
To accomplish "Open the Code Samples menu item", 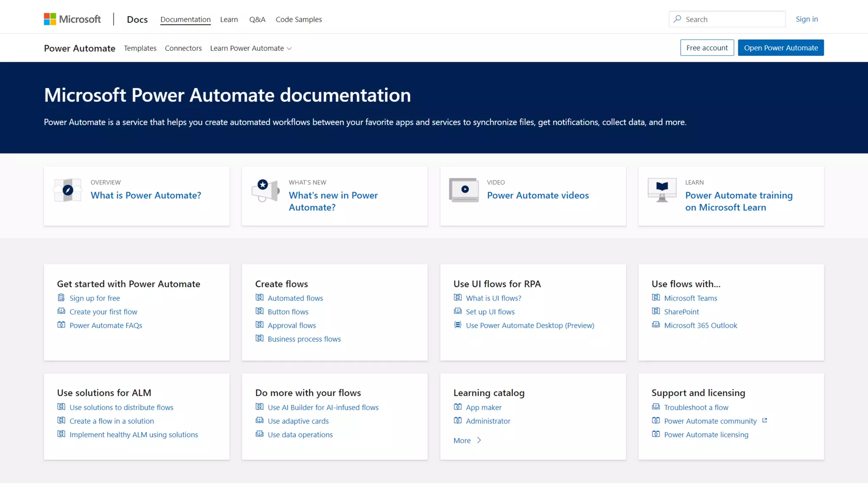I will (298, 19).
